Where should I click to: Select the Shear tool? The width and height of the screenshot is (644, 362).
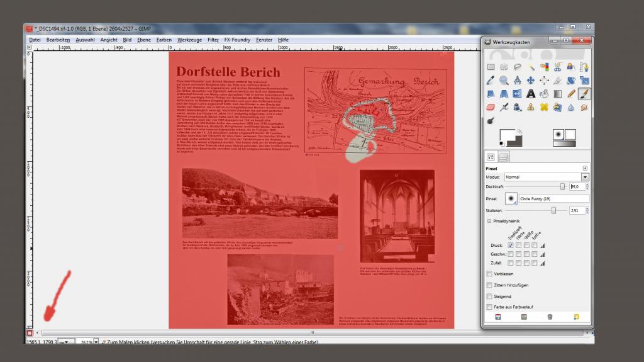(491, 94)
